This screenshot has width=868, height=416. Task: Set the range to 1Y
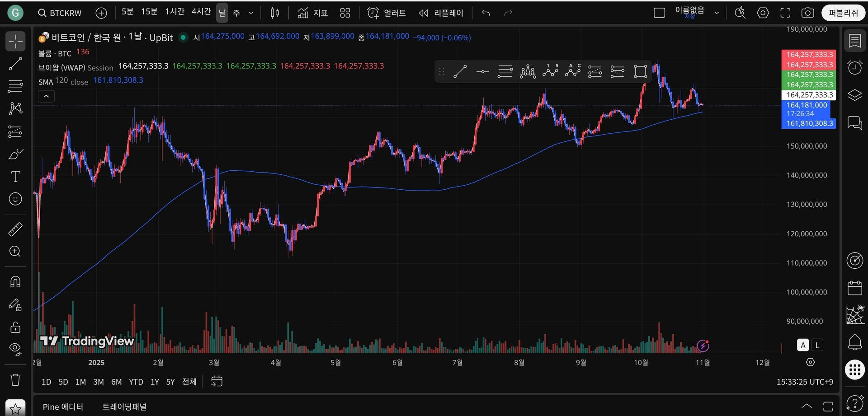point(155,382)
